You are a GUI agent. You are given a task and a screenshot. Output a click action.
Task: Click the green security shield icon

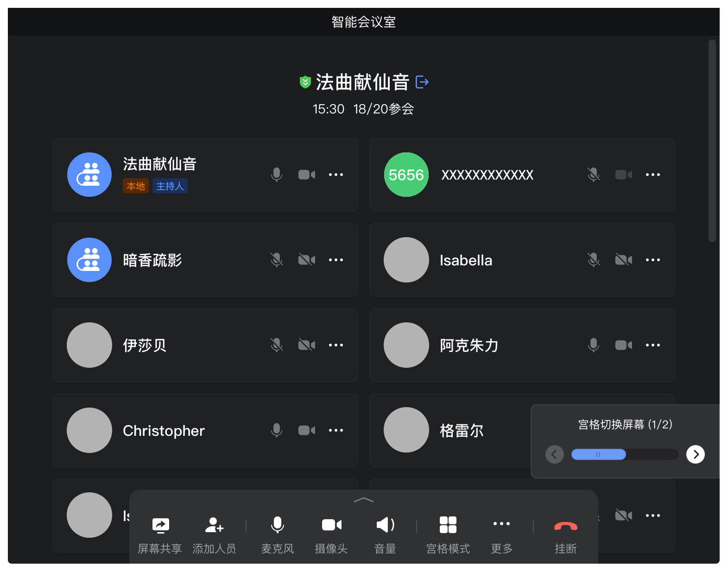(x=305, y=82)
